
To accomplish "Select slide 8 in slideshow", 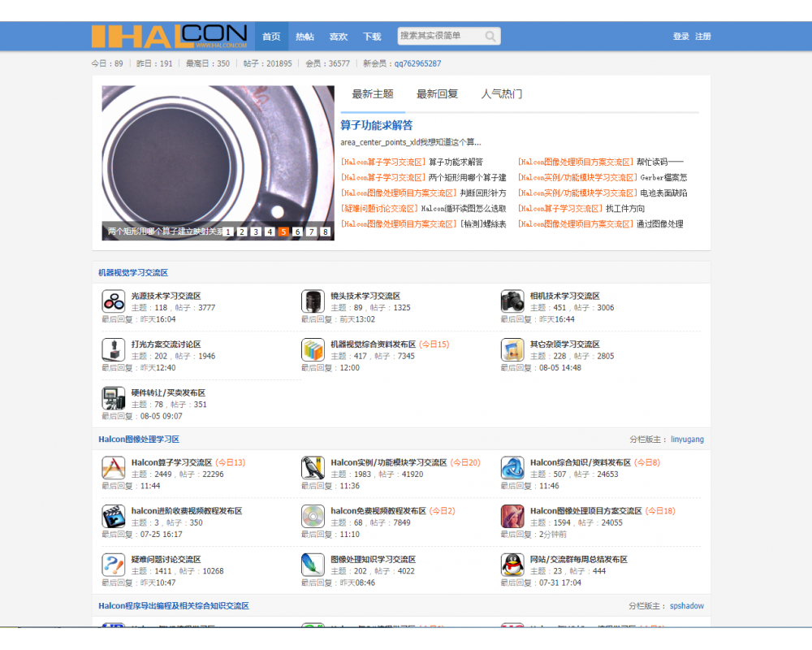I will point(326,232).
